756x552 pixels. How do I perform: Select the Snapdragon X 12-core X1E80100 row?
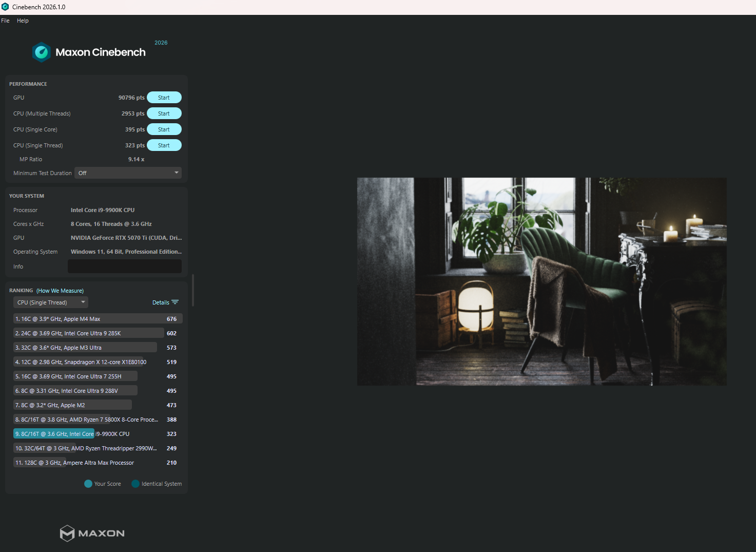(98, 362)
